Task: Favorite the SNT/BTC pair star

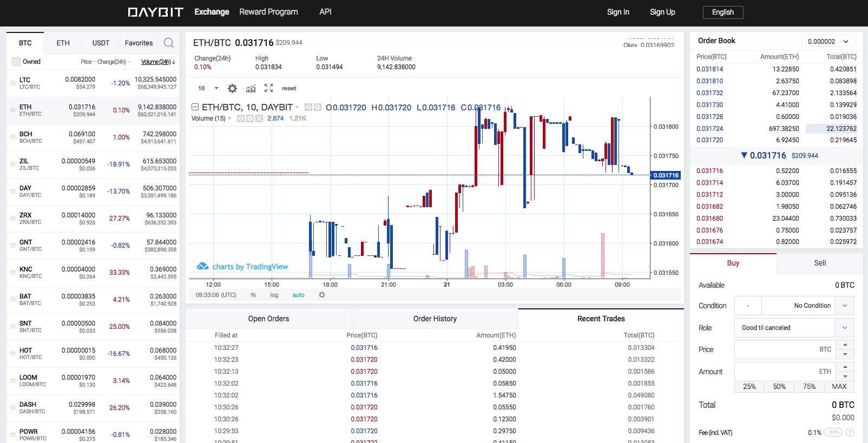Action: (13, 327)
